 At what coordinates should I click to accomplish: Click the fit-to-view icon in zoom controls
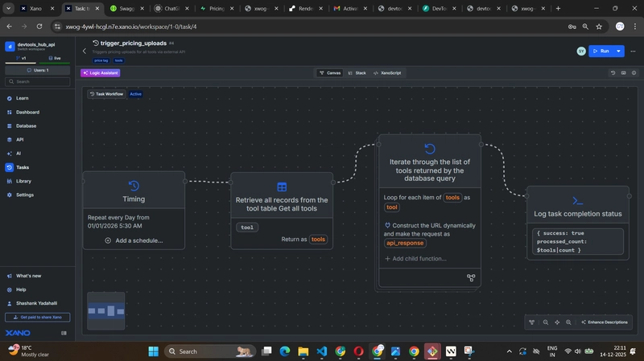[557, 322]
